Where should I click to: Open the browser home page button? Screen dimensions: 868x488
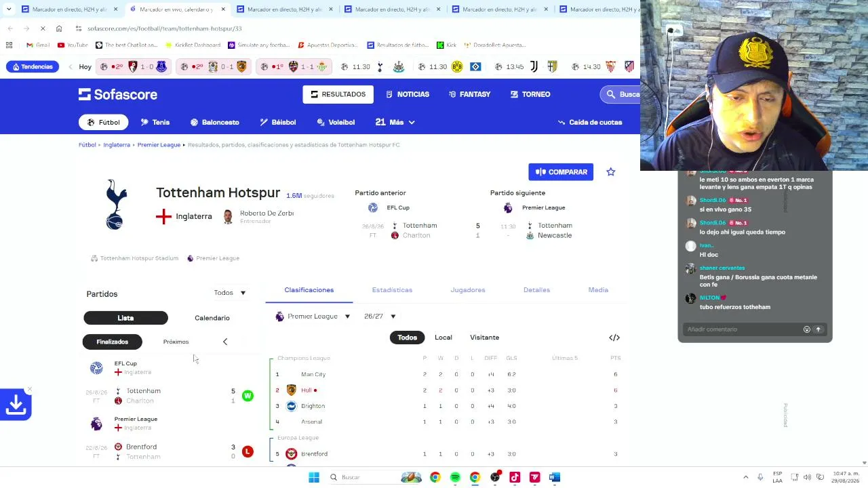(x=59, y=28)
